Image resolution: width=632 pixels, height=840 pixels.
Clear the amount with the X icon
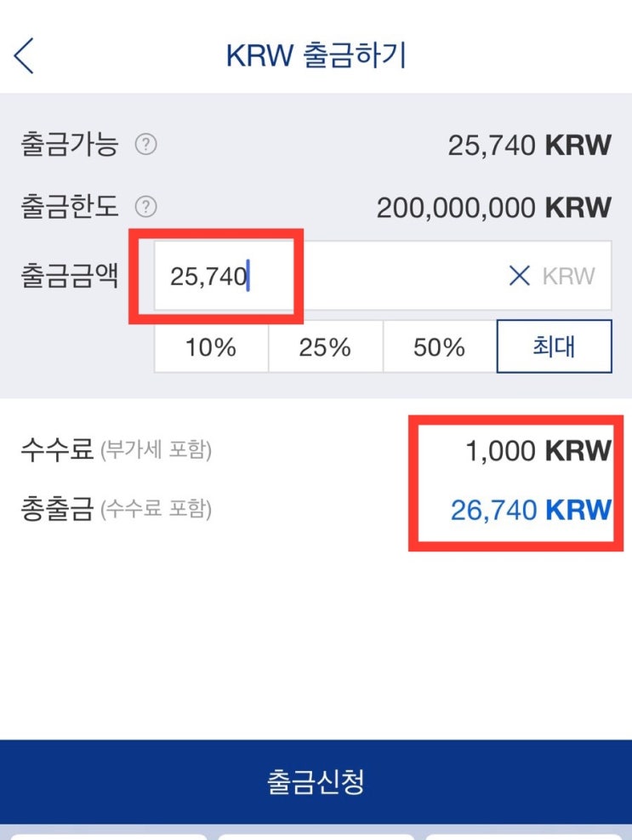519,276
